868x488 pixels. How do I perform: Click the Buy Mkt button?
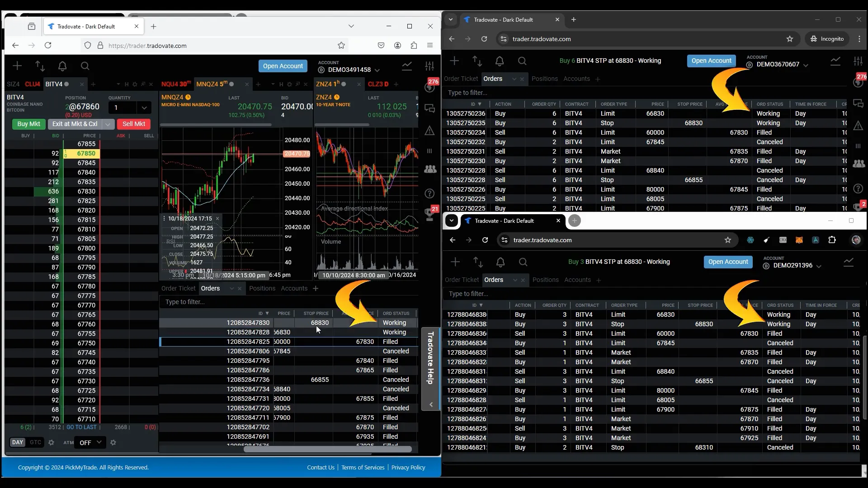pos(28,124)
